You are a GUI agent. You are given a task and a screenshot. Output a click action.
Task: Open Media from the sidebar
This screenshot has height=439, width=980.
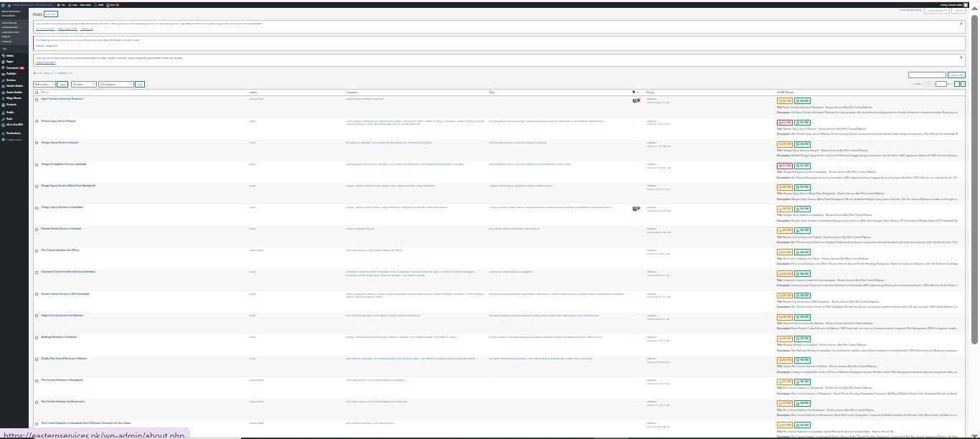(10, 55)
